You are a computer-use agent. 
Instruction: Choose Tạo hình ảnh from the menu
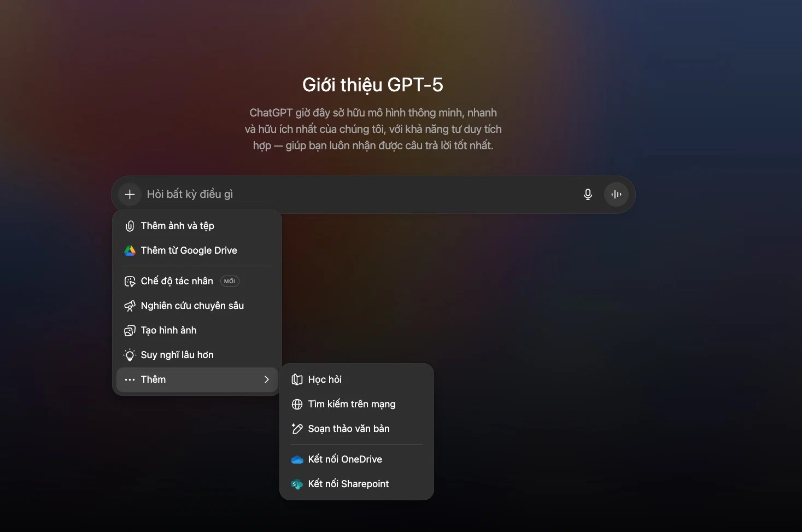click(197, 330)
